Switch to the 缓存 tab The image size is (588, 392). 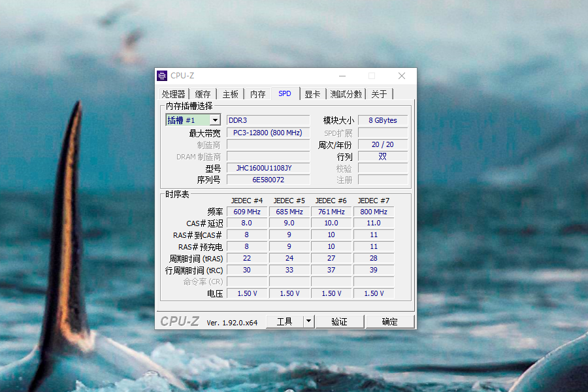(x=203, y=94)
